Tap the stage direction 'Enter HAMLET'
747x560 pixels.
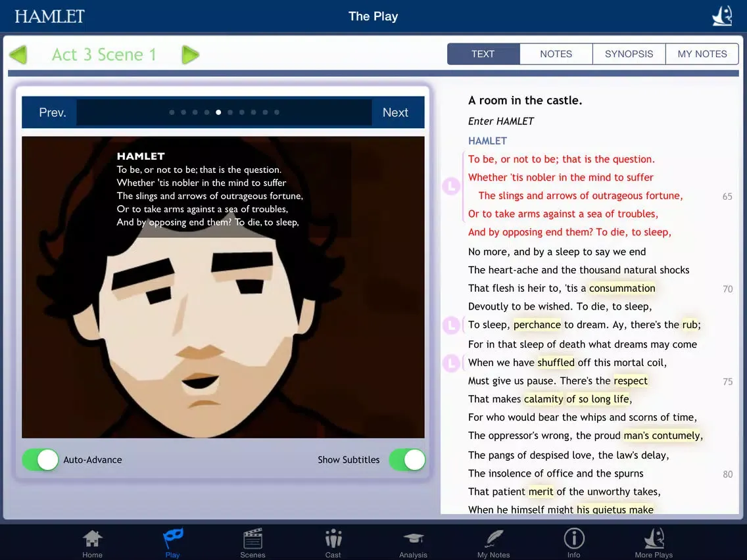click(x=500, y=122)
